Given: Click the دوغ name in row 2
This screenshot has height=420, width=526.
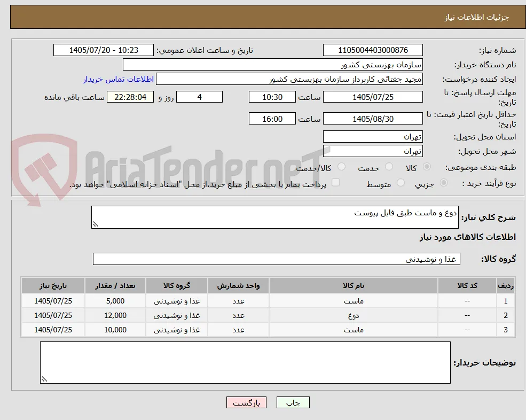Looking at the screenshot, I should 353,316.
